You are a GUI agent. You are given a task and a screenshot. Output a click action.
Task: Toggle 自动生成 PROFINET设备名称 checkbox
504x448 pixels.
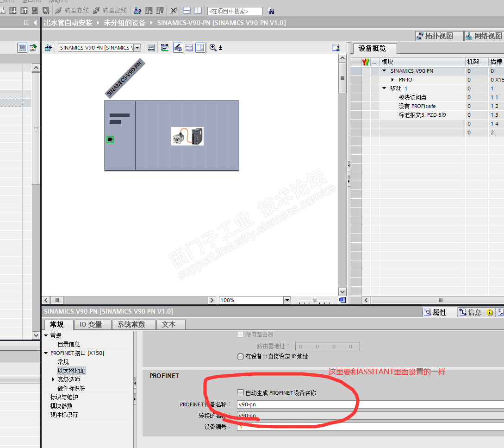point(240,393)
